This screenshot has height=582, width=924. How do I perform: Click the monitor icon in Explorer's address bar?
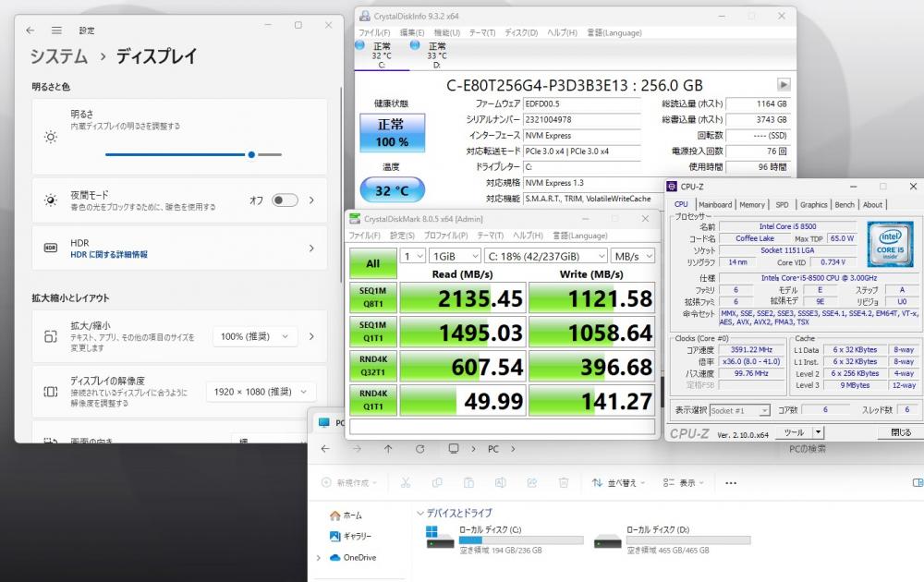coord(453,449)
